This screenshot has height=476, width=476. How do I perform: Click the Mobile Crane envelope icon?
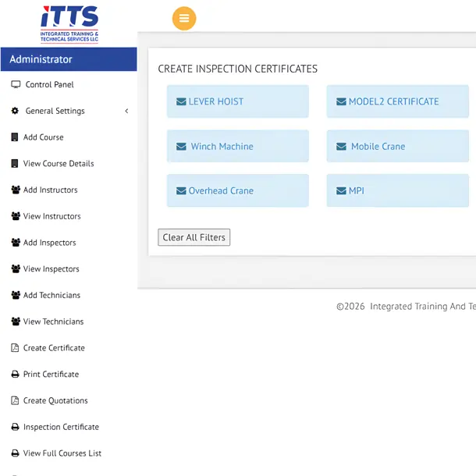pyautogui.click(x=341, y=147)
